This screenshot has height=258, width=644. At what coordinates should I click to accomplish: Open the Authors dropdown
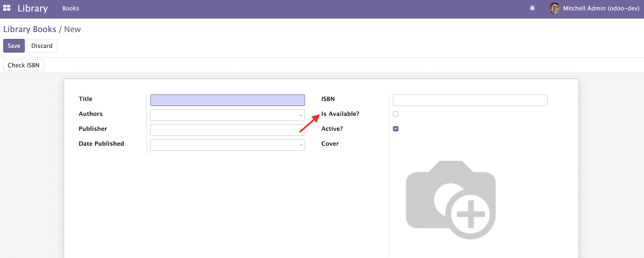pyautogui.click(x=227, y=115)
